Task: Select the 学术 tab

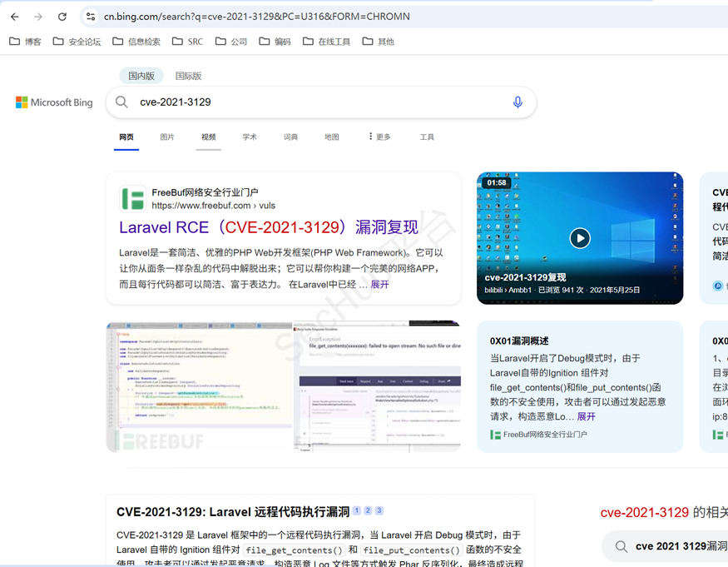Action: 250,137
